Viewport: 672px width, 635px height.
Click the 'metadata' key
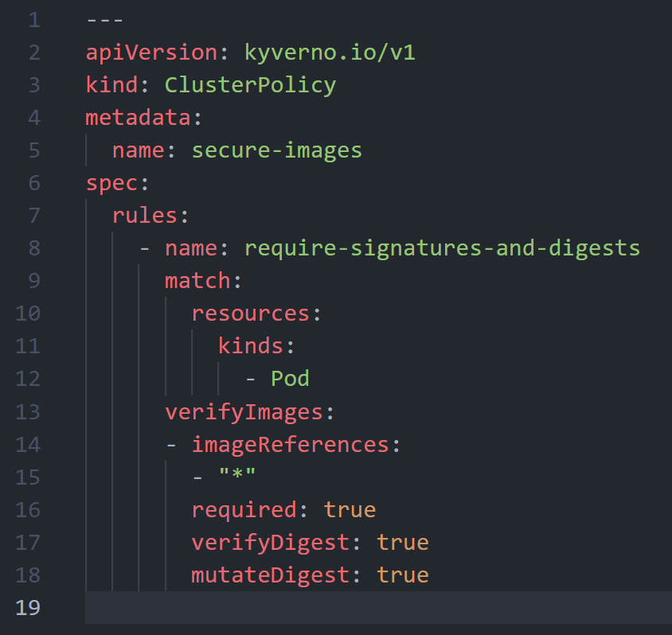pyautogui.click(x=138, y=118)
